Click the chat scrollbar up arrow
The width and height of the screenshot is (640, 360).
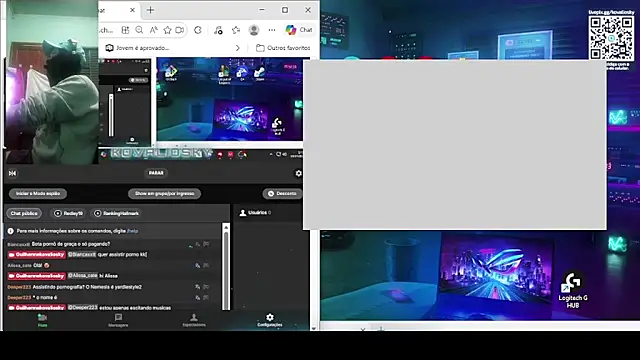[x=226, y=227]
